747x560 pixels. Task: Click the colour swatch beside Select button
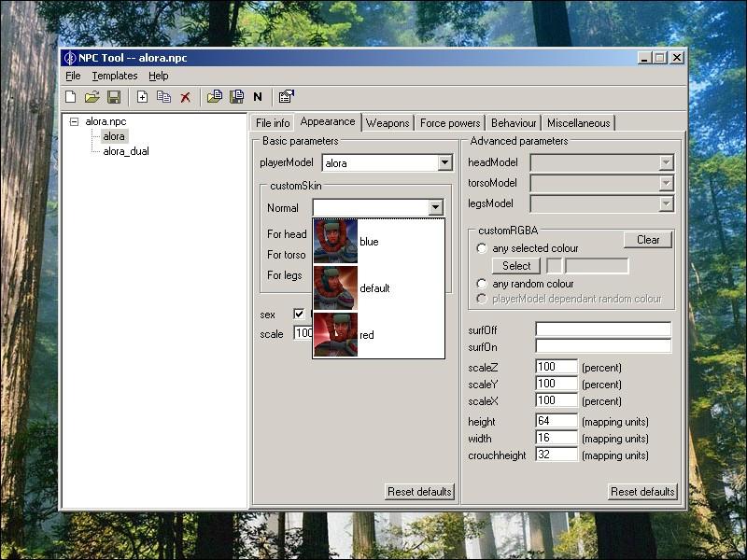[x=554, y=266]
